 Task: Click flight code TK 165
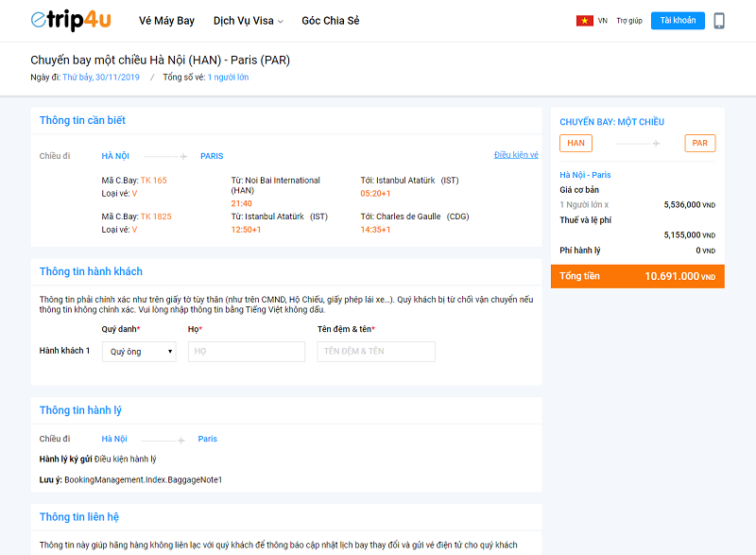click(153, 181)
